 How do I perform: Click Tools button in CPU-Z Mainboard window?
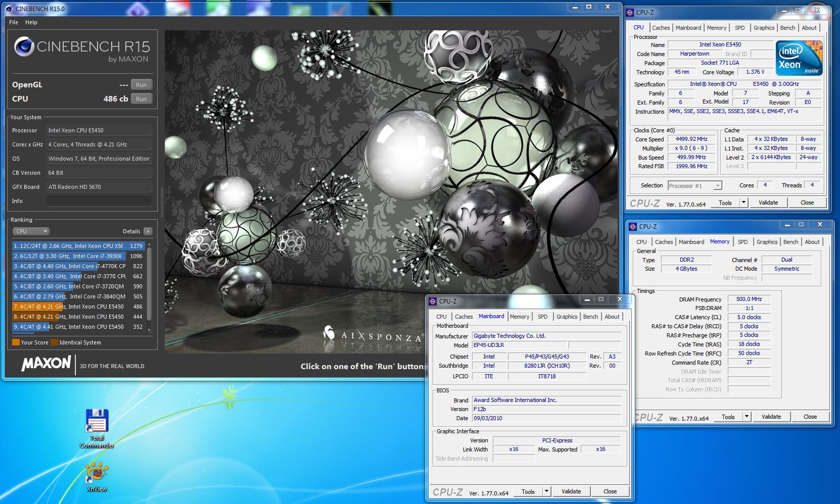[528, 491]
